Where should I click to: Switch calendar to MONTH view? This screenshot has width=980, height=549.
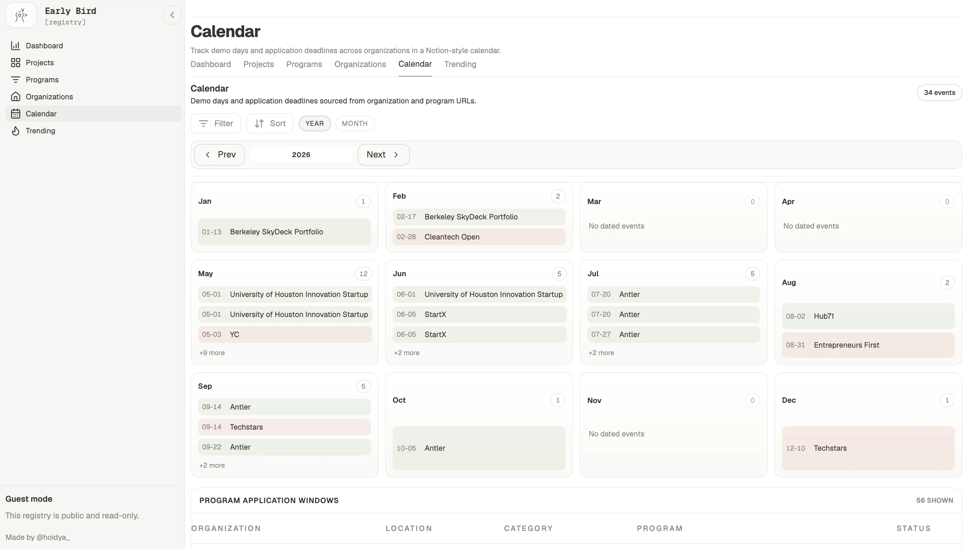[355, 123]
